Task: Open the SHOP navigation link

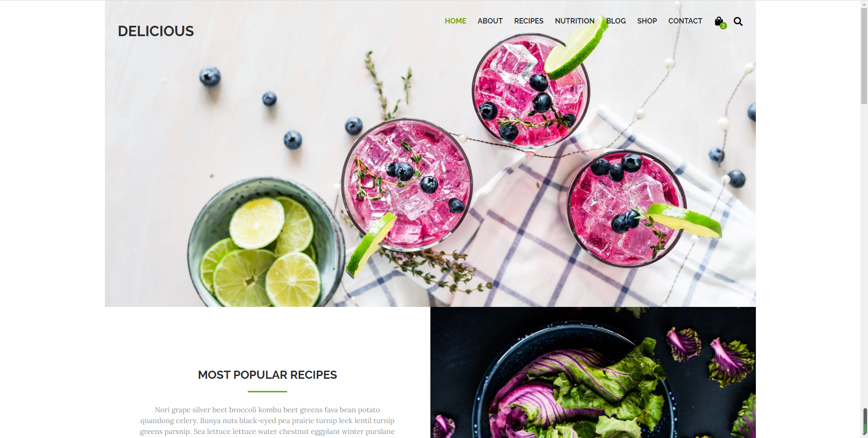Action: pyautogui.click(x=647, y=21)
